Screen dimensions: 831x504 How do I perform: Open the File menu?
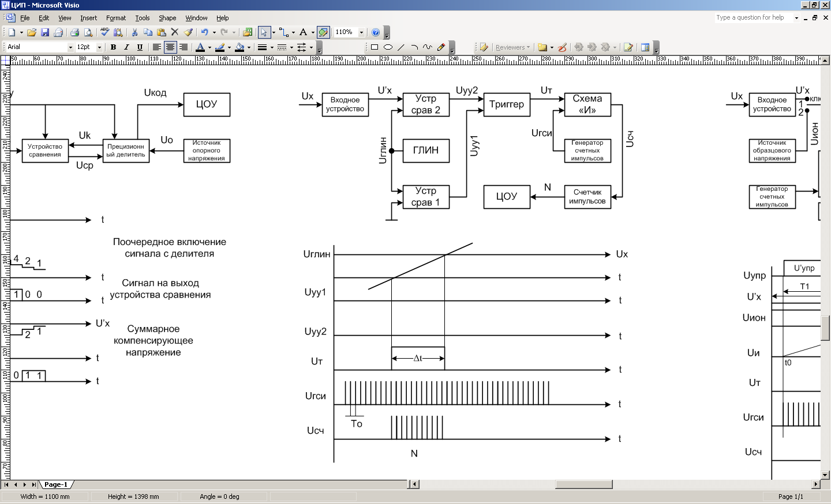(25, 18)
